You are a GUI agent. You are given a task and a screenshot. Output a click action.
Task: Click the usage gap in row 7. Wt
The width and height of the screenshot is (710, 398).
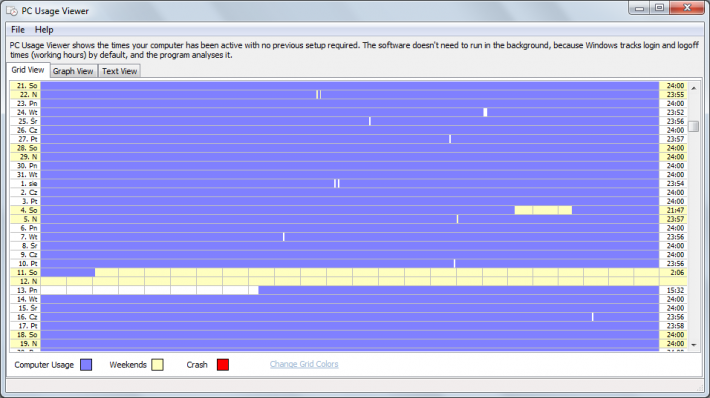283,237
